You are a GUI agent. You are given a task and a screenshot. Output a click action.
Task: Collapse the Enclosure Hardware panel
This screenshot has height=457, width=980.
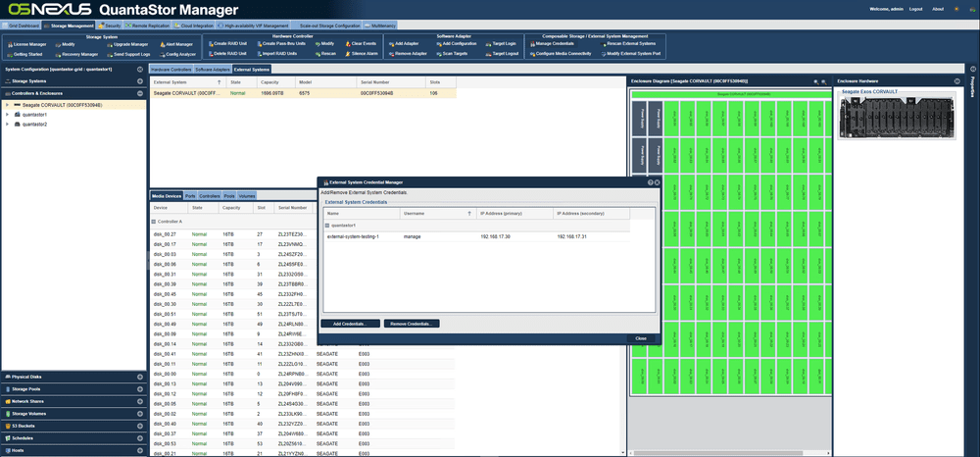[956, 81]
